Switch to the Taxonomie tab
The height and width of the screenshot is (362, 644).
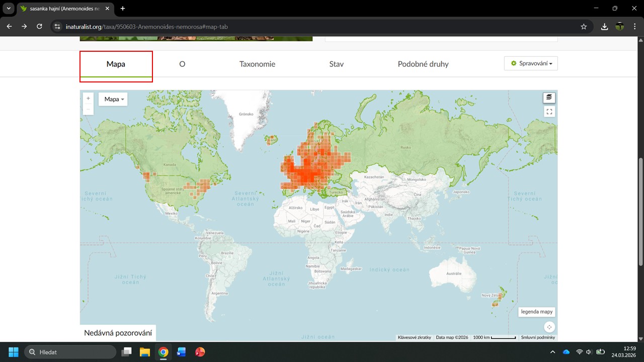257,64
